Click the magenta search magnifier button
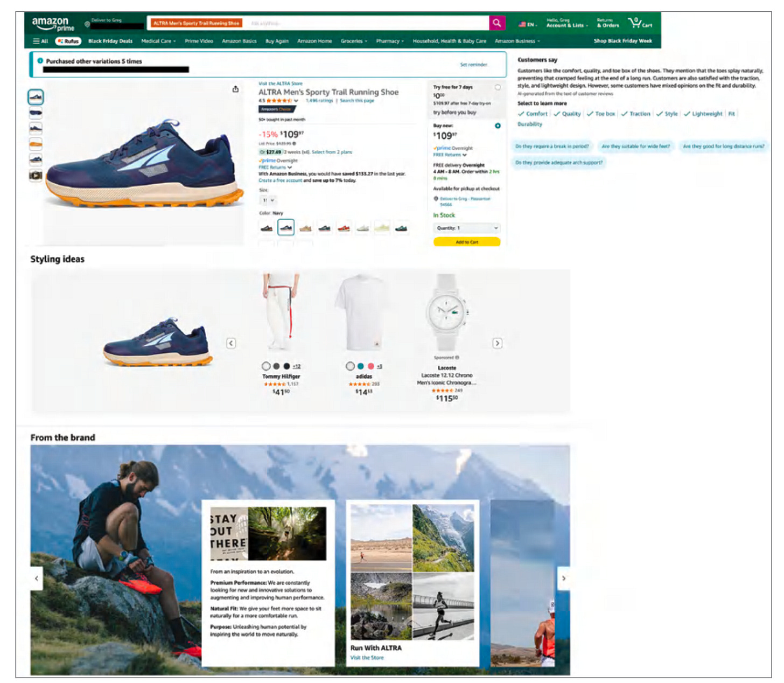Screen dimensions: 784x683 click(496, 23)
